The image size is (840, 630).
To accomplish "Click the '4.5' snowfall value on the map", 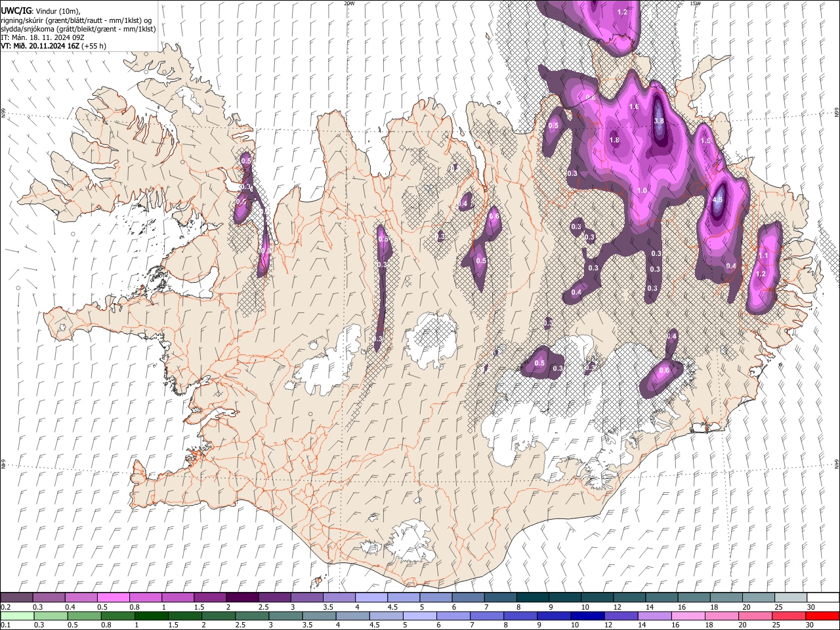I will (x=717, y=199).
